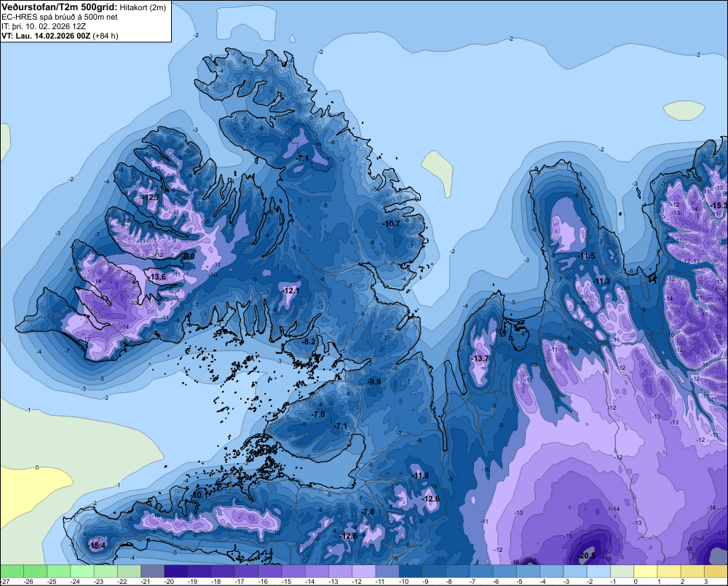Click the -12.1 temperature value
This screenshot has width=728, height=586.
click(x=290, y=290)
